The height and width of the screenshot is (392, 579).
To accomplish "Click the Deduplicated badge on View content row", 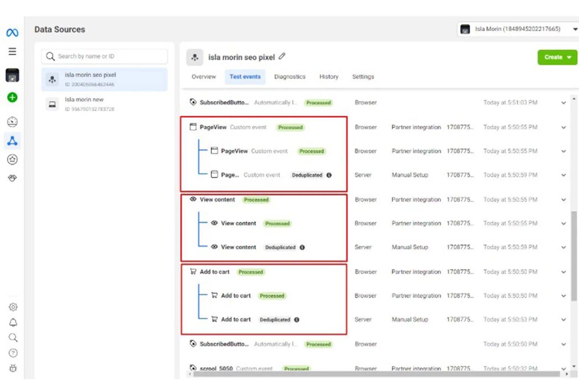I will click(x=280, y=247).
